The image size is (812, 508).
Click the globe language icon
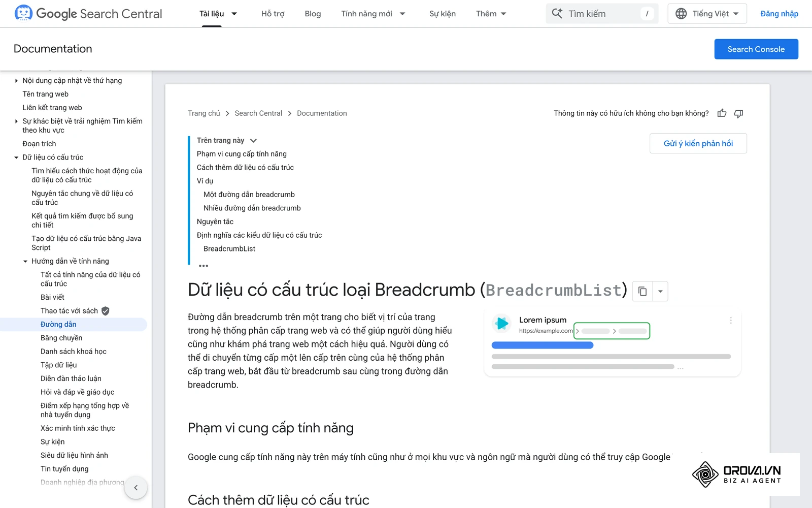(x=681, y=14)
